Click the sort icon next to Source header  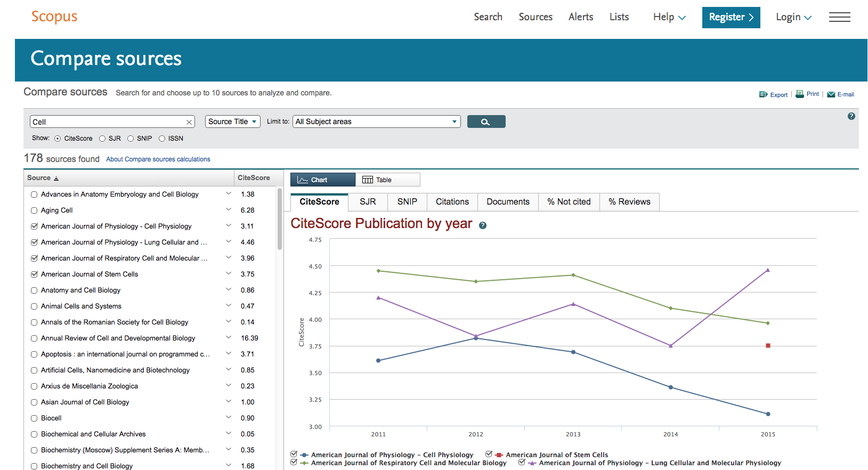[x=56, y=179]
